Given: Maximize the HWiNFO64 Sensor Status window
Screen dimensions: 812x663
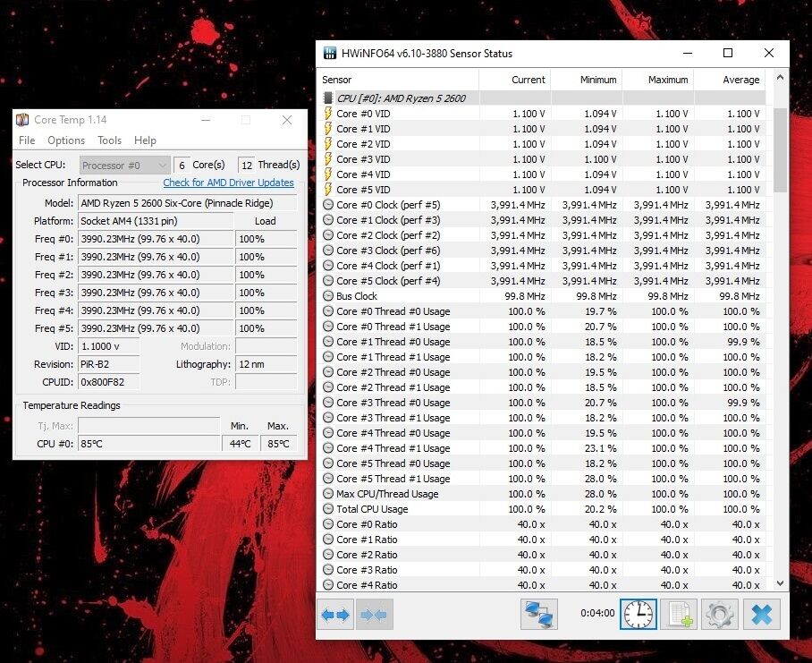Looking at the screenshot, I should pos(728,53).
